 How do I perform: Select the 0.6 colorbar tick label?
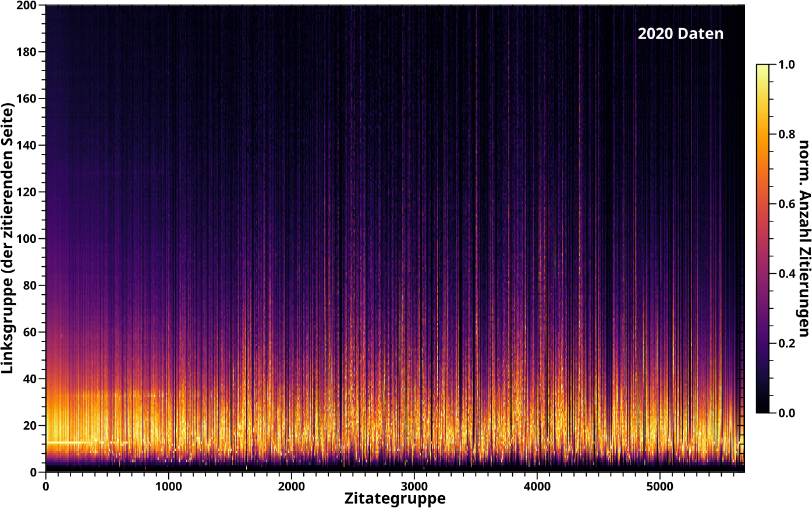786,204
